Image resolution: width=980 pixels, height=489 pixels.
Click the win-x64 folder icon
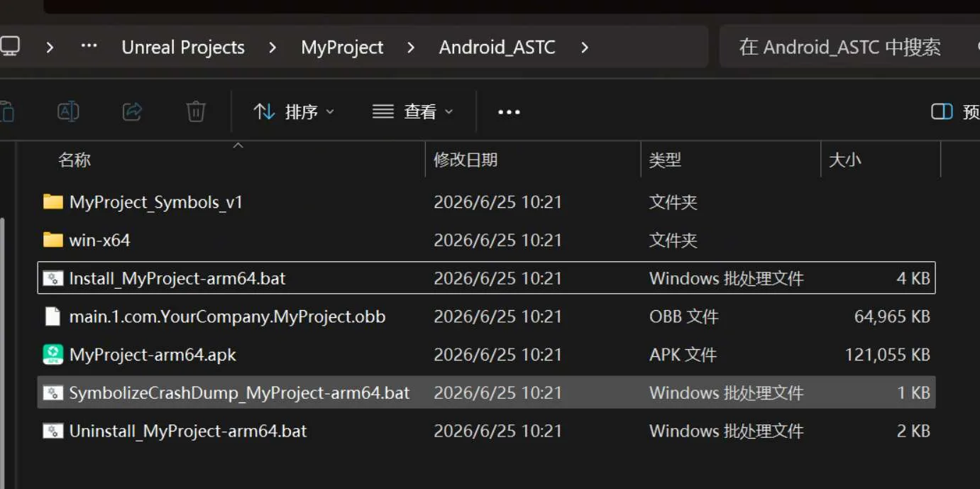(53, 240)
